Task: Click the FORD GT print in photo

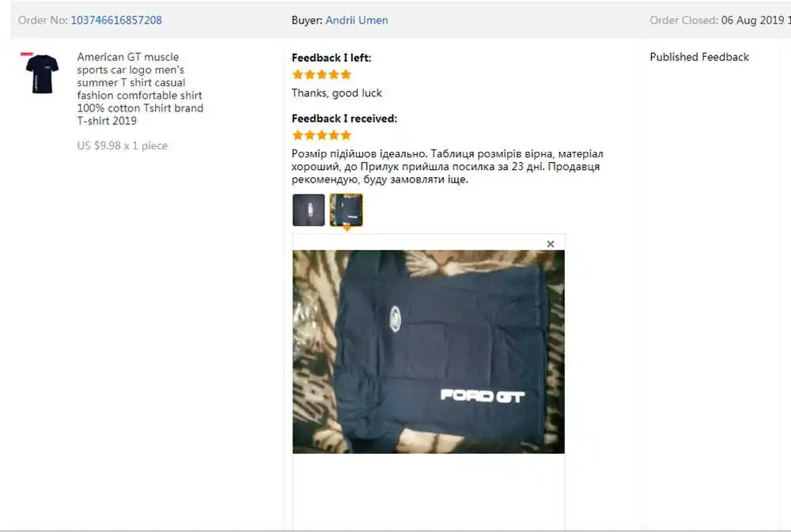Action: coord(483,396)
